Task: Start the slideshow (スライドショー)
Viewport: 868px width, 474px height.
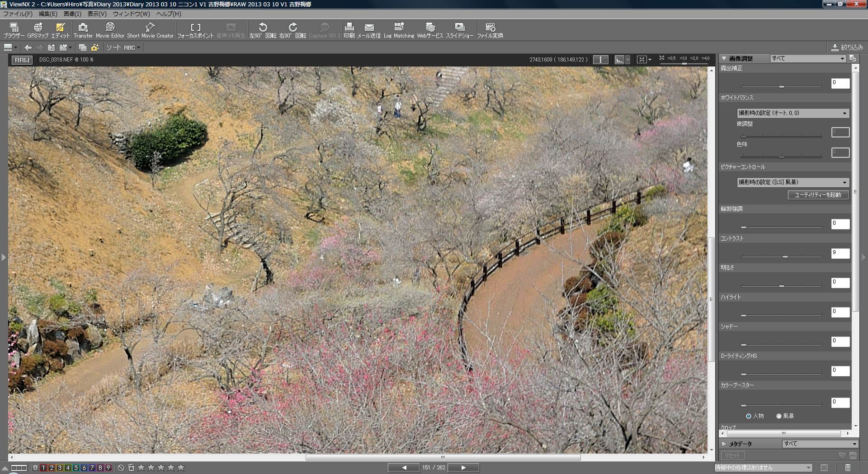Action: (460, 30)
